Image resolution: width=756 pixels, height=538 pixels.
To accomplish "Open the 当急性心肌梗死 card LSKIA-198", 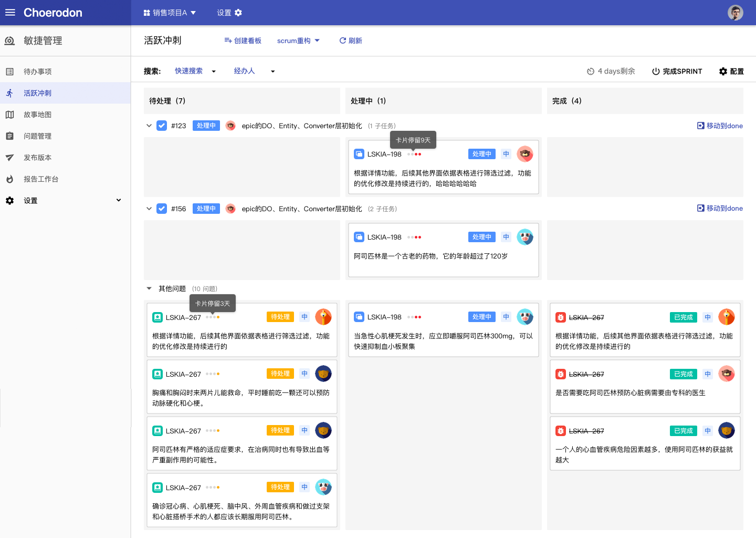I will pyautogui.click(x=444, y=330).
